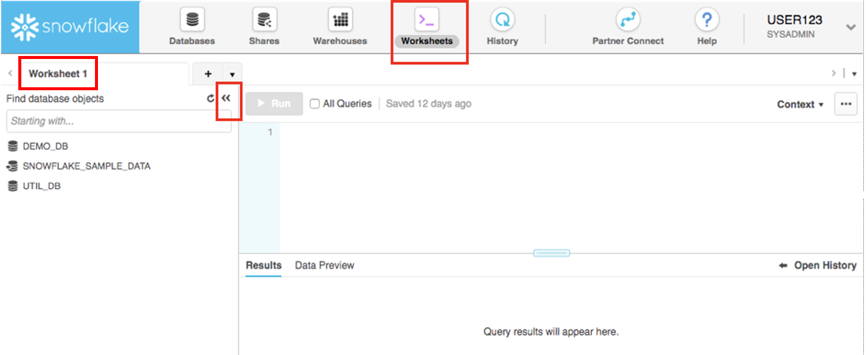868x355 pixels.
Task: Switch to the Results tab
Action: [x=263, y=265]
